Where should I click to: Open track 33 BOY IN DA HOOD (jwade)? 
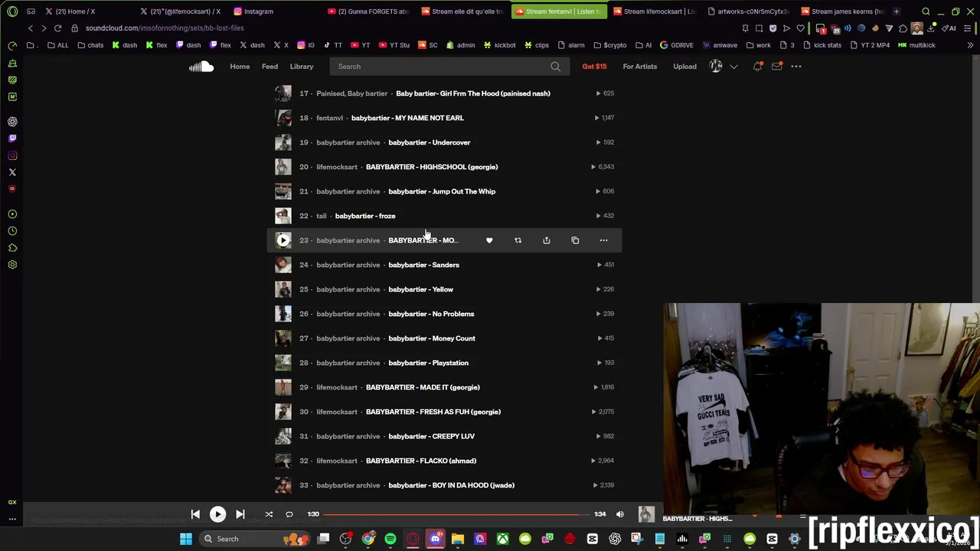click(x=451, y=485)
